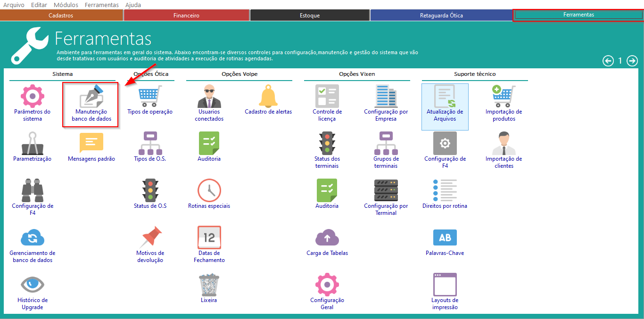
Task: Open Gerenciamento de banco de dados
Action: pos(33,237)
